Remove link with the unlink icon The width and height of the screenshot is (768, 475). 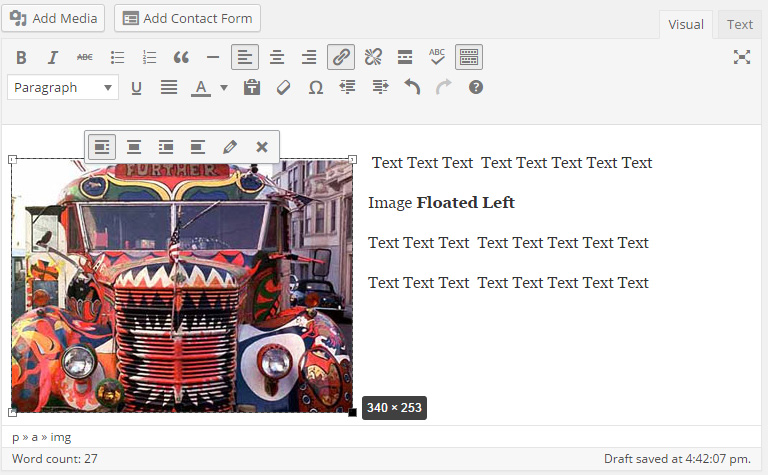click(373, 57)
